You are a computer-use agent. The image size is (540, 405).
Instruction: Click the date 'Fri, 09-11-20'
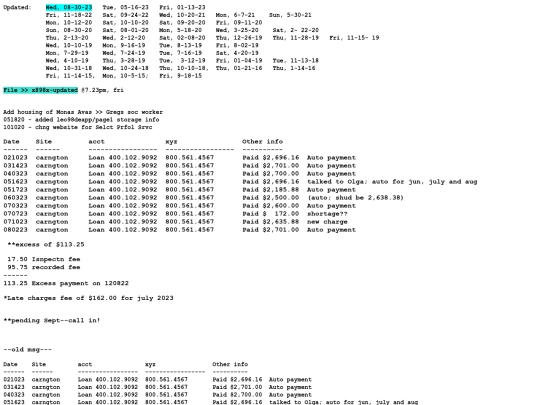click(x=239, y=22)
